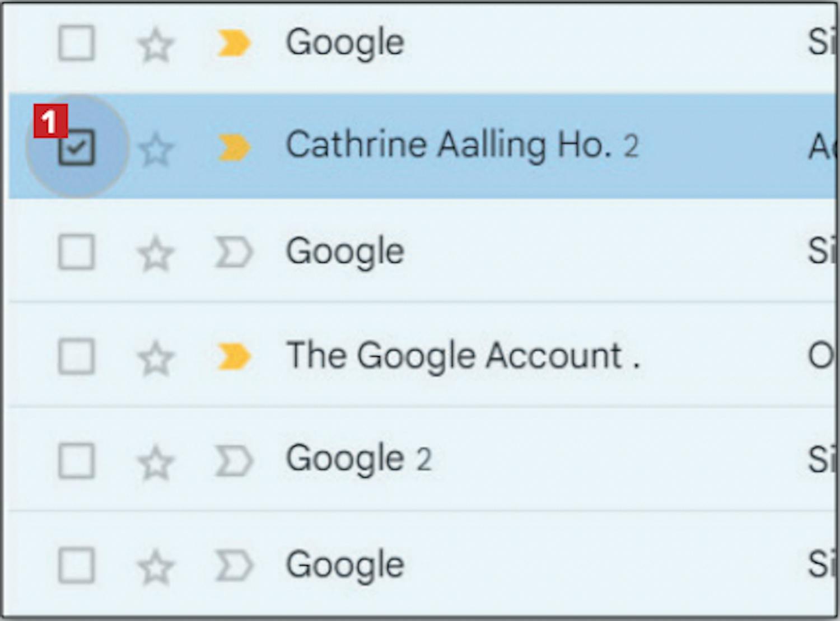The image size is (840, 621).
Task: Select checkbox of the bottom Google email
Action: click(x=77, y=565)
